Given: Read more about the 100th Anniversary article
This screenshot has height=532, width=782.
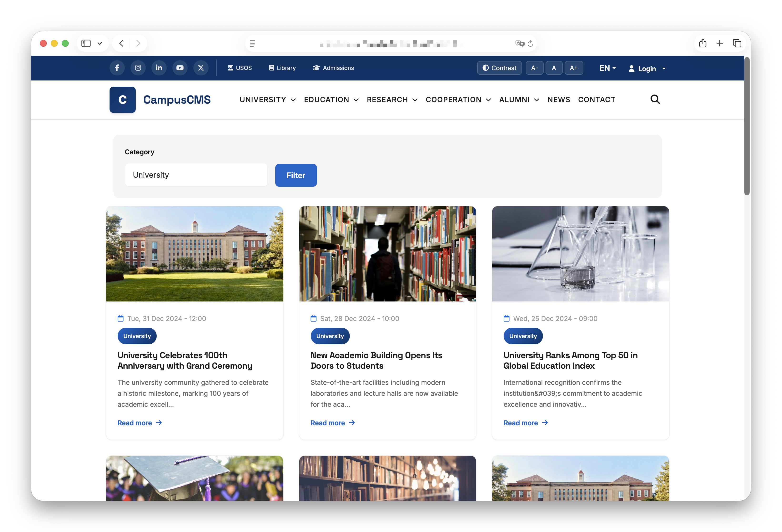Looking at the screenshot, I should tap(140, 423).
